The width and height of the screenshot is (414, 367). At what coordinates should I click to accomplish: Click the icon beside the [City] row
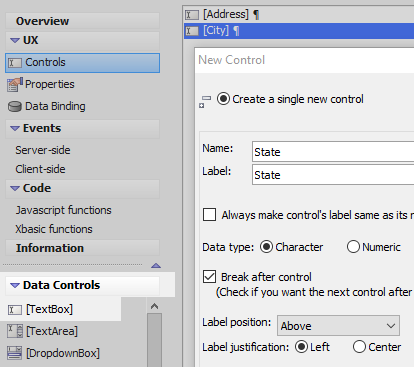pyautogui.click(x=192, y=31)
